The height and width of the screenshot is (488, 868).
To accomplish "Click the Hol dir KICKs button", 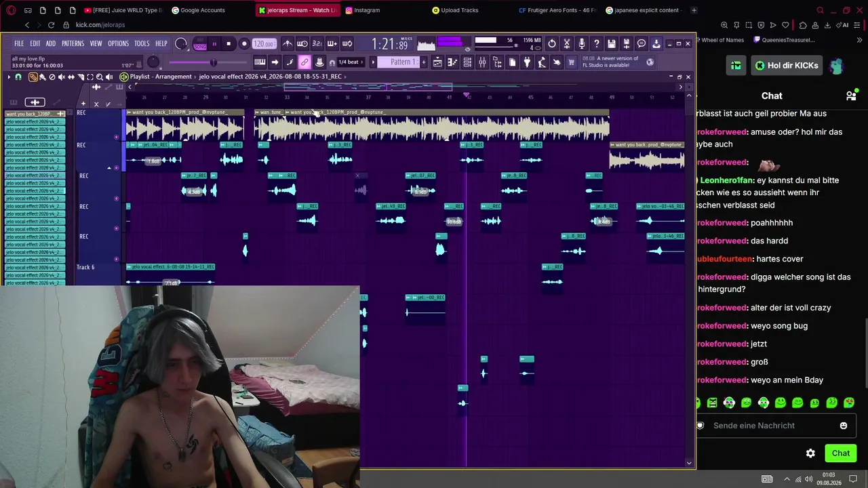I will point(786,66).
